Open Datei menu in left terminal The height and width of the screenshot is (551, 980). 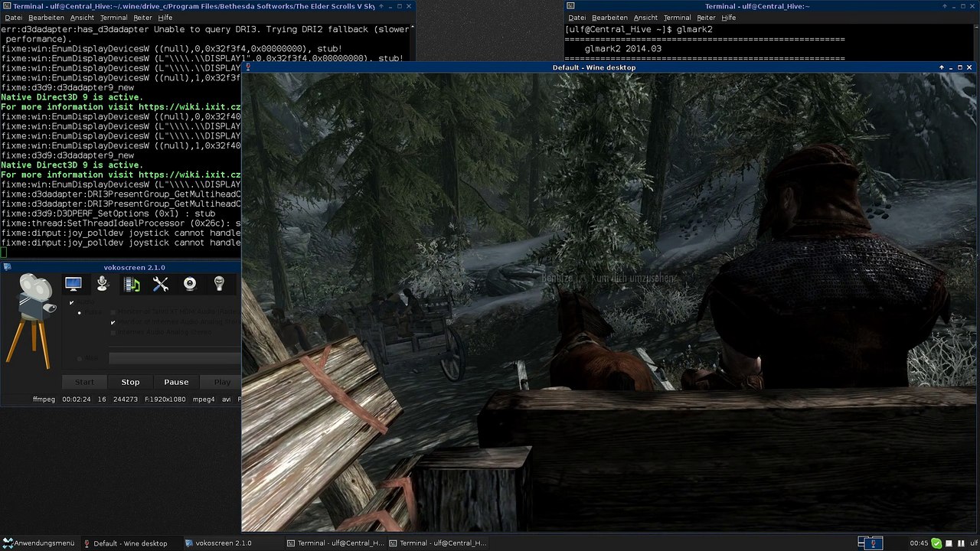14,18
